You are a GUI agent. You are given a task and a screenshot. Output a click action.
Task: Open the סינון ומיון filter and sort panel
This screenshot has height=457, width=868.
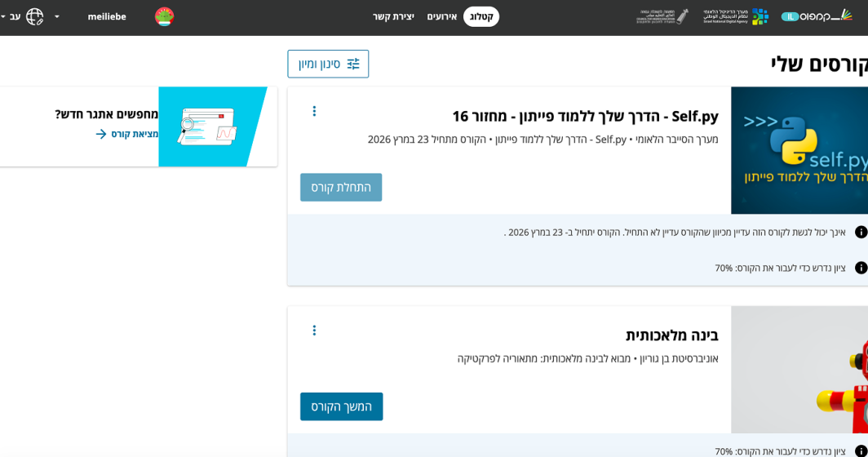(x=328, y=64)
